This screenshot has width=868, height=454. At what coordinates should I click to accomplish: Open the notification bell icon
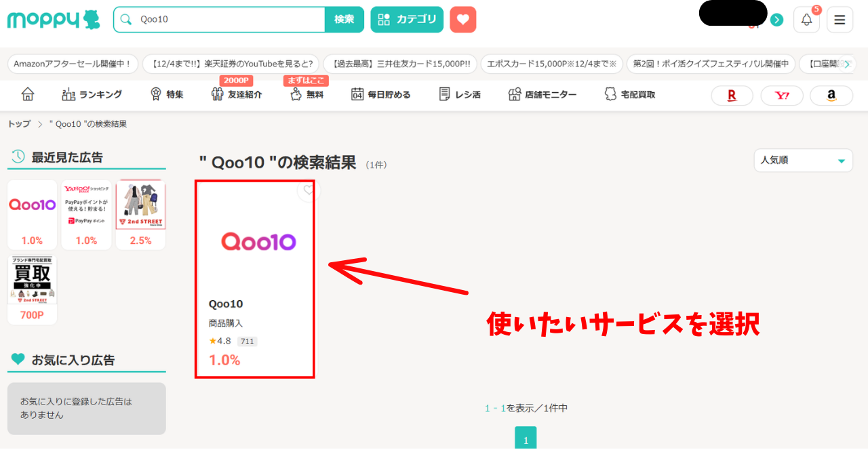pyautogui.click(x=806, y=20)
